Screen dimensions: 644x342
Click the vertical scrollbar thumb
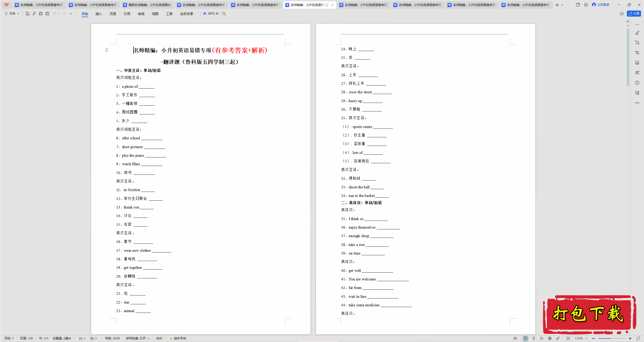pyautogui.click(x=628, y=57)
